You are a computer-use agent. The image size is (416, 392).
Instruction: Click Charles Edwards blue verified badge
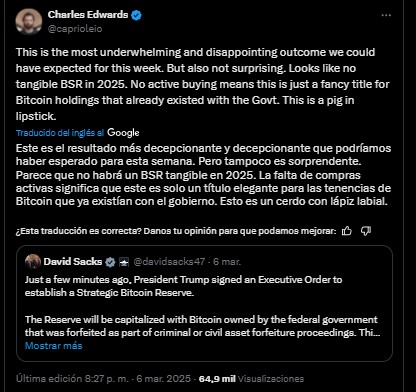[x=137, y=15]
